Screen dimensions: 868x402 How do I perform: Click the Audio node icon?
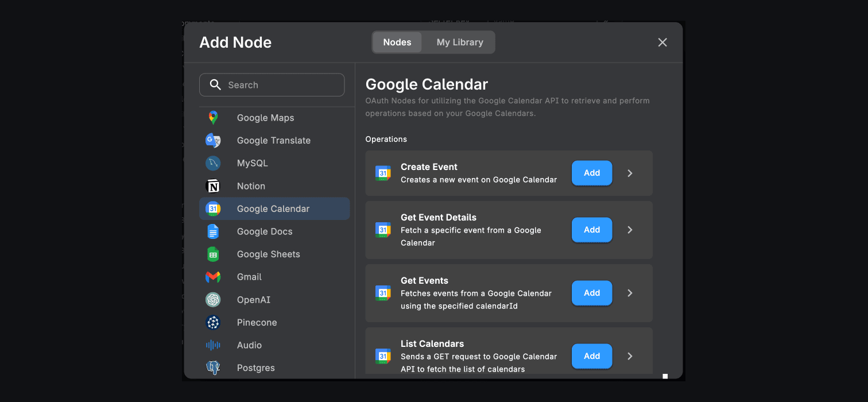point(213,345)
